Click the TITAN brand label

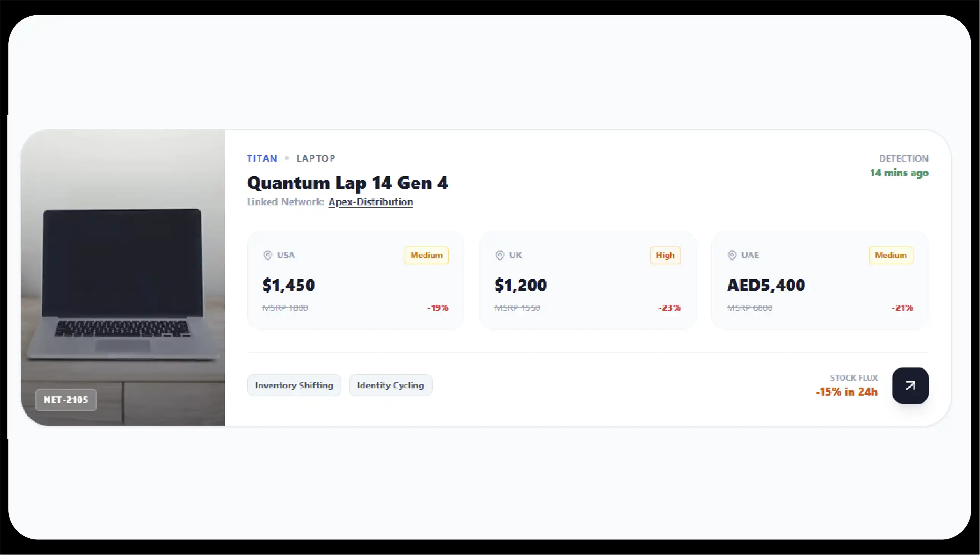[x=262, y=159]
